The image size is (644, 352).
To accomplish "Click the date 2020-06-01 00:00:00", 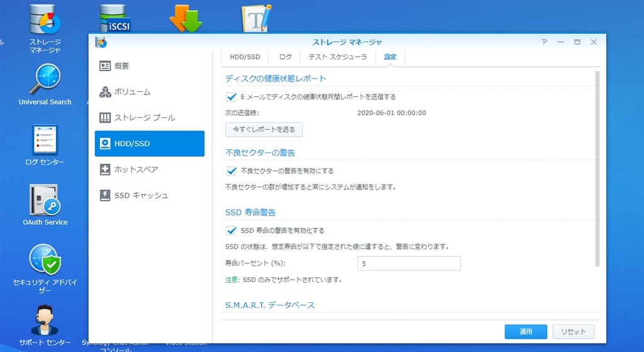I will (x=391, y=113).
